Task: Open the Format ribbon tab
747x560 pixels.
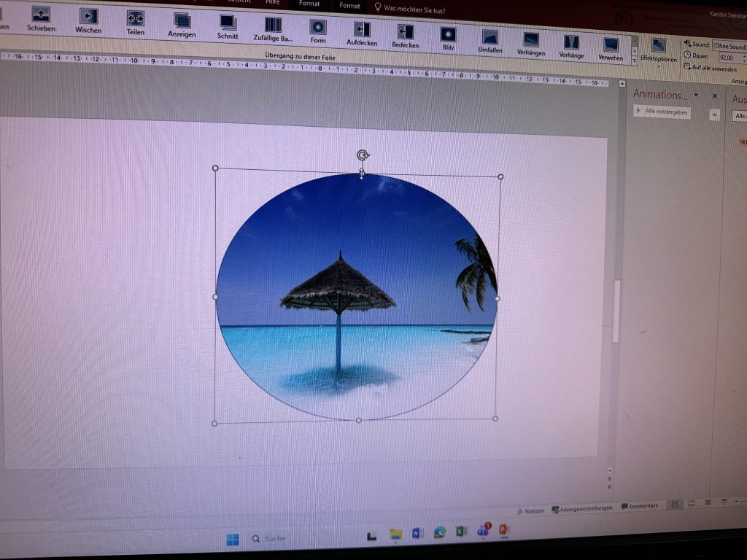Action: pos(309,4)
